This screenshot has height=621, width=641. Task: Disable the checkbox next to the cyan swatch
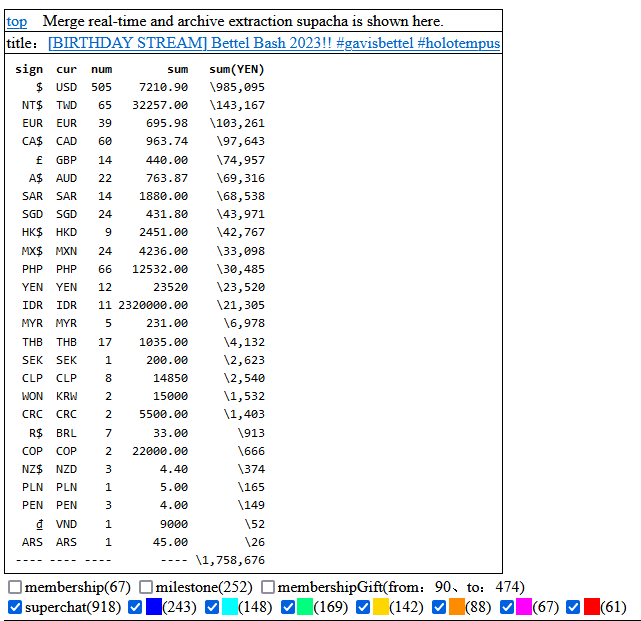(x=212, y=607)
